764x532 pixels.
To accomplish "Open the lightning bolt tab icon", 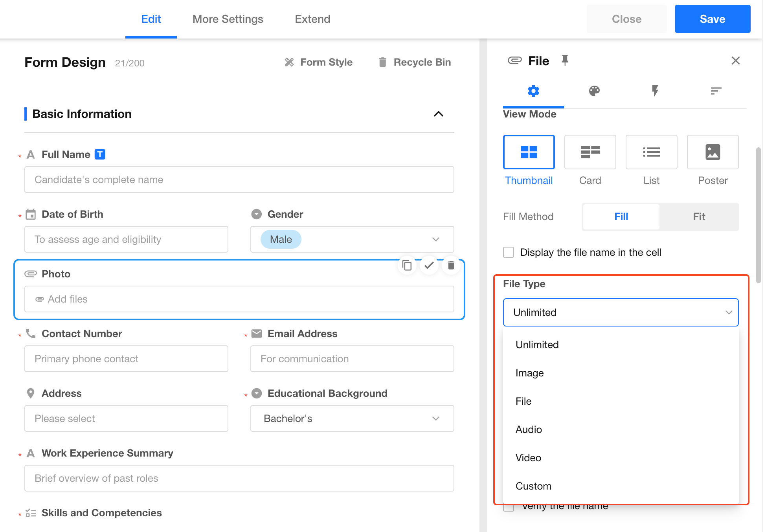I will coord(655,91).
